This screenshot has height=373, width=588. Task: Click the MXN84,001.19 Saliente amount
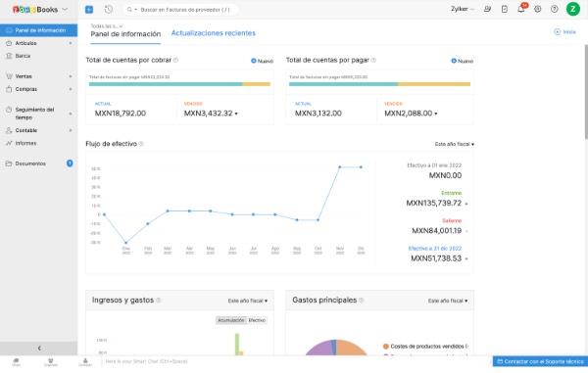tap(436, 231)
